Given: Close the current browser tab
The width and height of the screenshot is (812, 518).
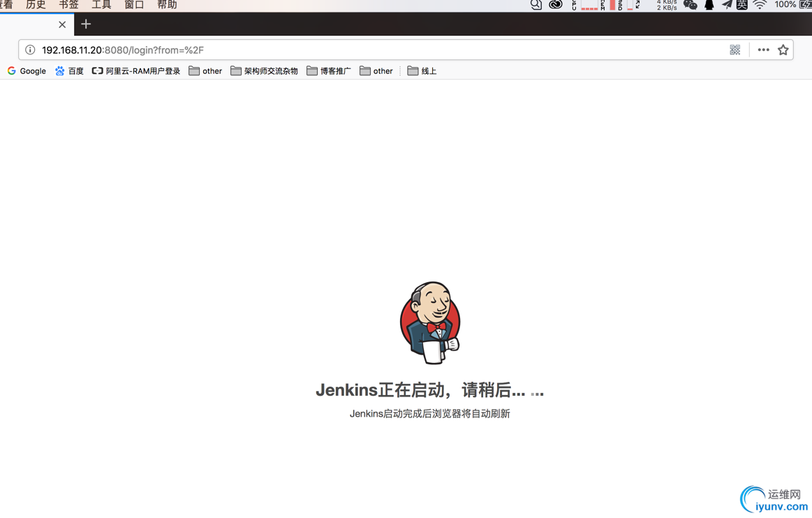Looking at the screenshot, I should pos(62,24).
